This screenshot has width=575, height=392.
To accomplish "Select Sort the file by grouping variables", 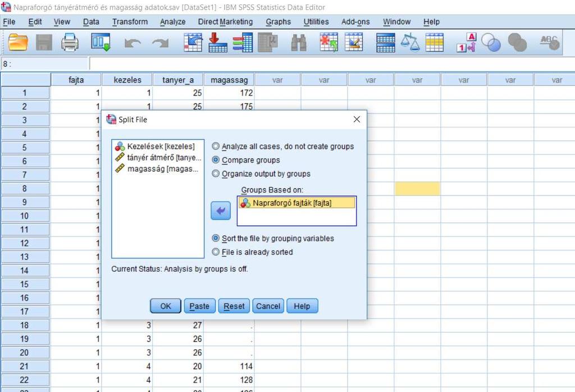I will coord(273,238).
